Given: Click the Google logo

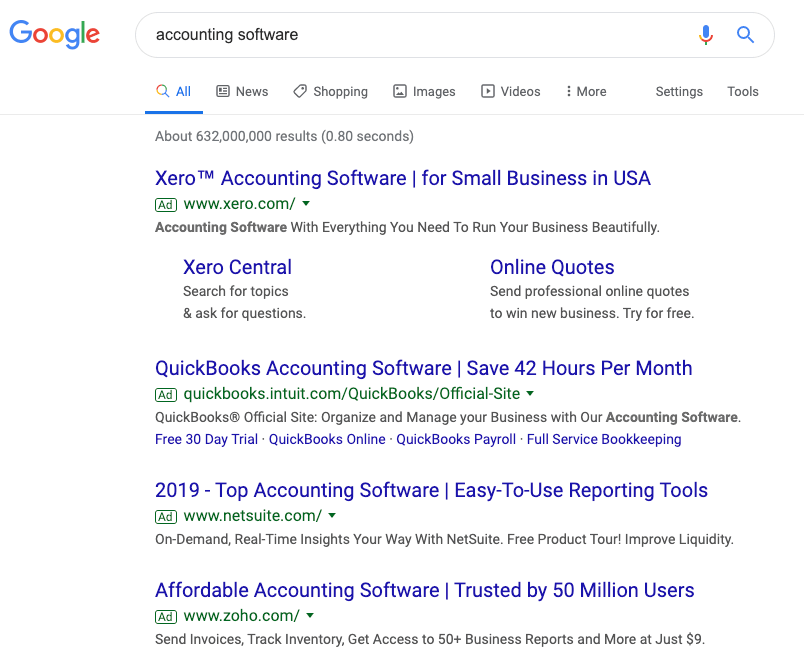Looking at the screenshot, I should coord(54,34).
